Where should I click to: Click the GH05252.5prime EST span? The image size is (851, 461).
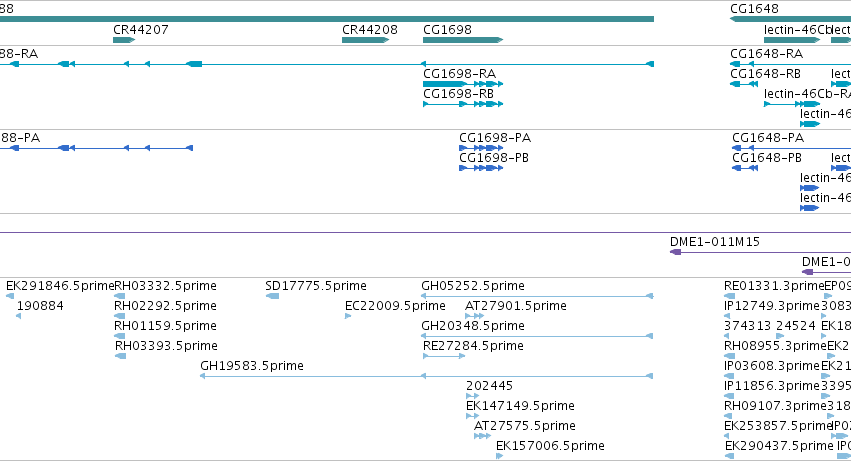click(x=537, y=296)
